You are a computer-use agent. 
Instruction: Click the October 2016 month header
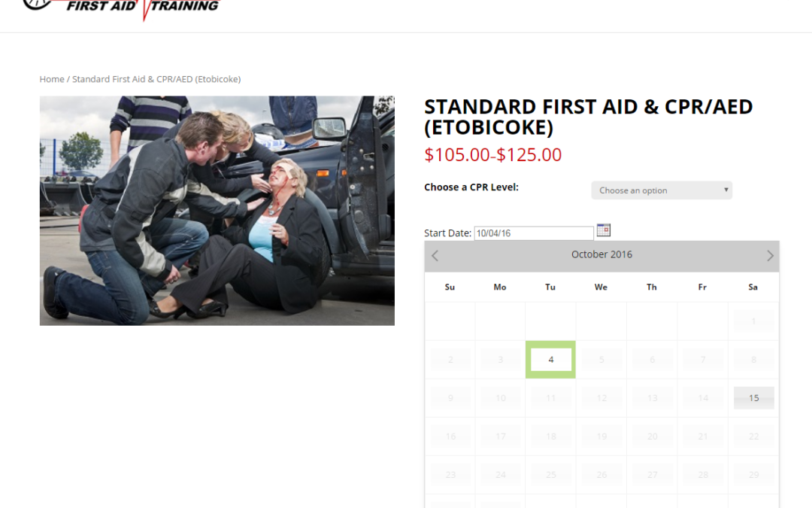pyautogui.click(x=601, y=254)
